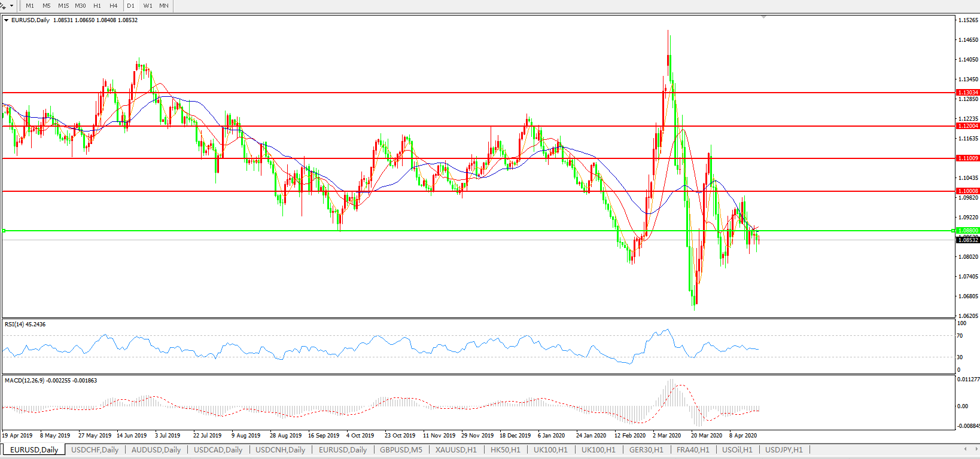
Task: Open the XAUUSD,H1 chart tab
Action: (x=456, y=450)
